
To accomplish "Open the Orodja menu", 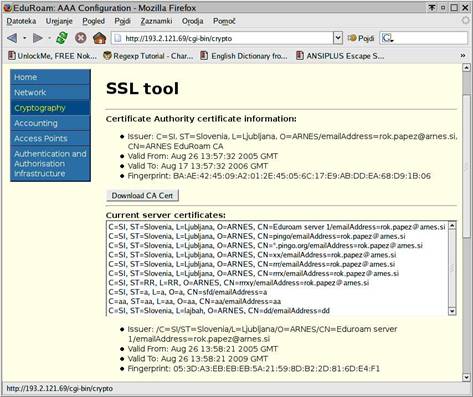I will [x=193, y=21].
